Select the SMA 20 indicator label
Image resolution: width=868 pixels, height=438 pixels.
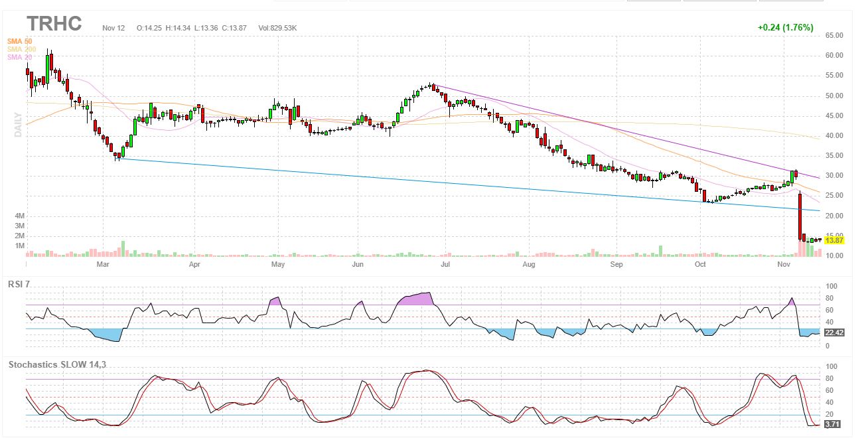pos(19,57)
